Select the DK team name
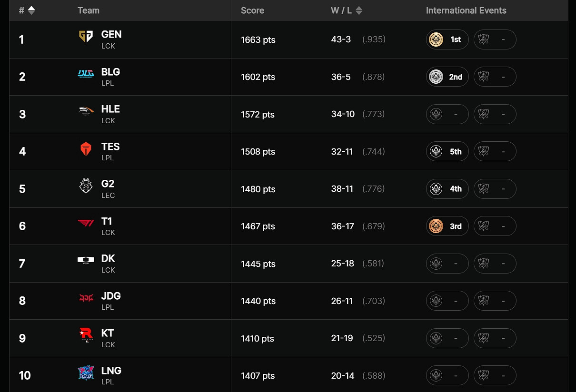 (x=108, y=258)
